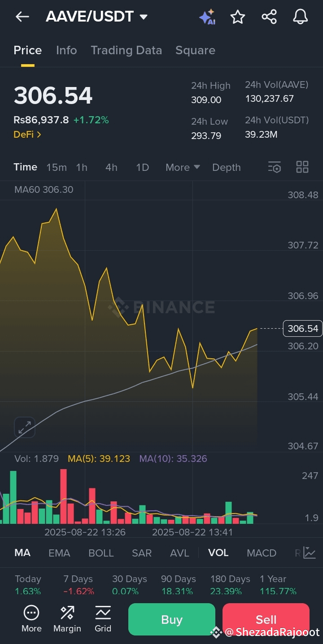Tap the 90 Days performance 18.31%
Viewport: 323px width, 644px height.
click(177, 591)
